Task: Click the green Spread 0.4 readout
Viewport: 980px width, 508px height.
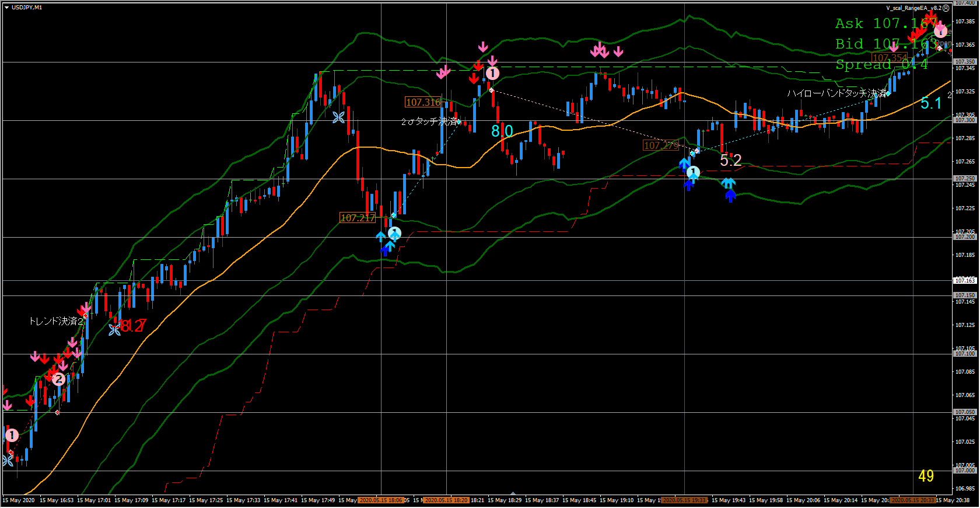Action: tap(881, 64)
